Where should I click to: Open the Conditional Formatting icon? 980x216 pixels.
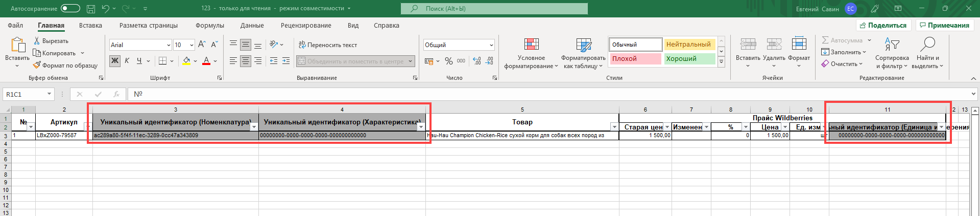click(531, 45)
